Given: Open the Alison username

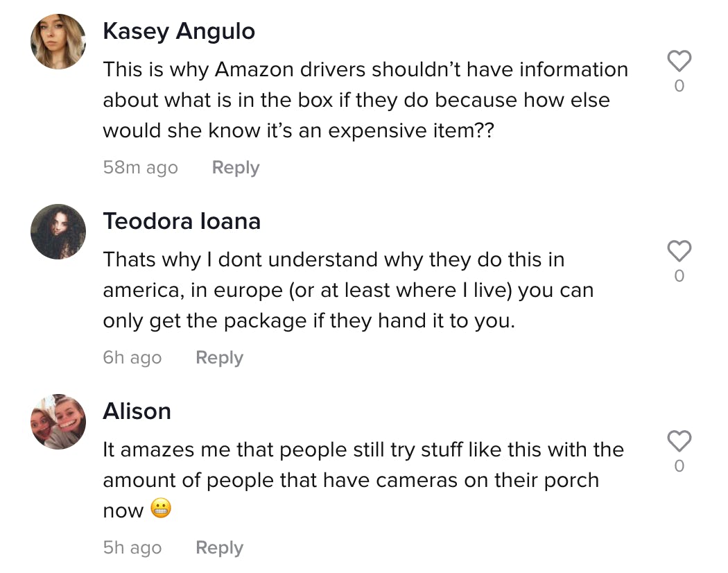Looking at the screenshot, I should (x=137, y=411).
